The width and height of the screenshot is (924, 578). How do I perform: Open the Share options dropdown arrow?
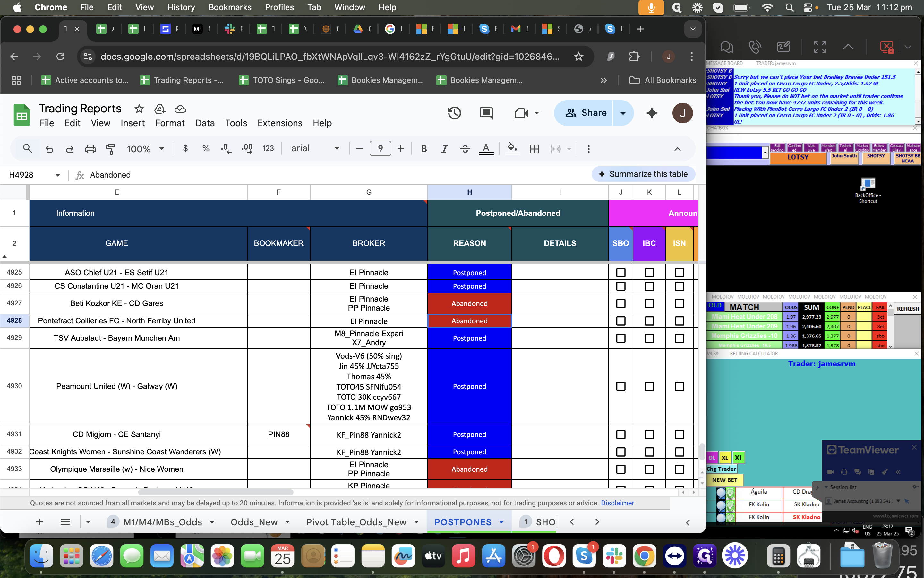point(623,113)
